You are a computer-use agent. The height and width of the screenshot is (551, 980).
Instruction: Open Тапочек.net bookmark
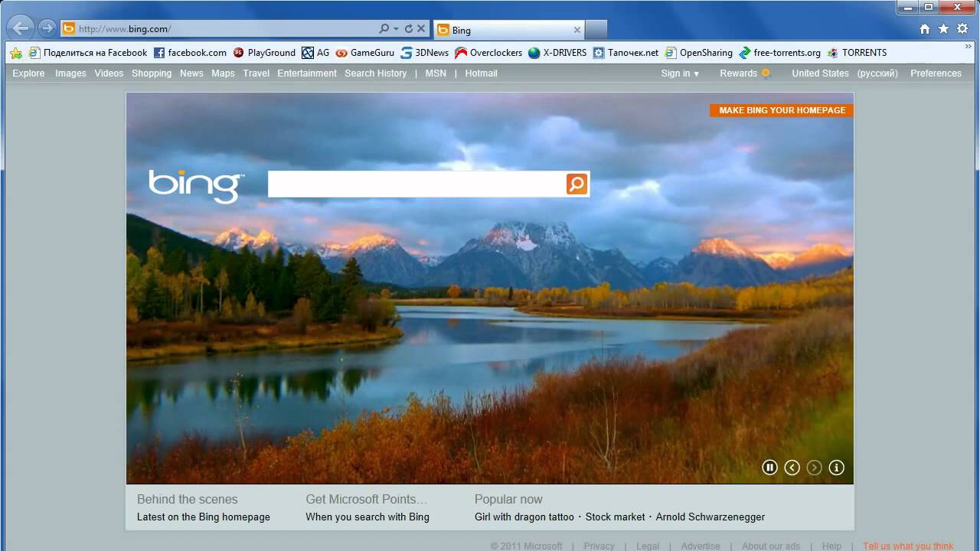(x=626, y=53)
